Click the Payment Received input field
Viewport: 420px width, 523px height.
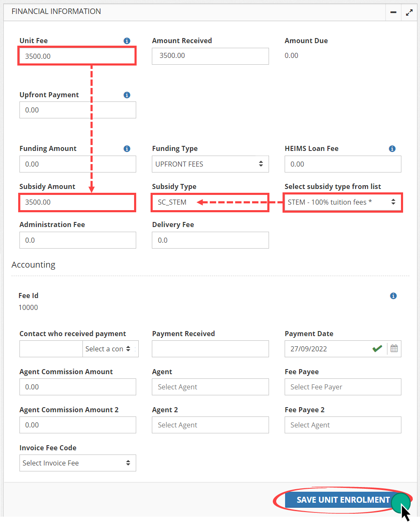point(210,349)
